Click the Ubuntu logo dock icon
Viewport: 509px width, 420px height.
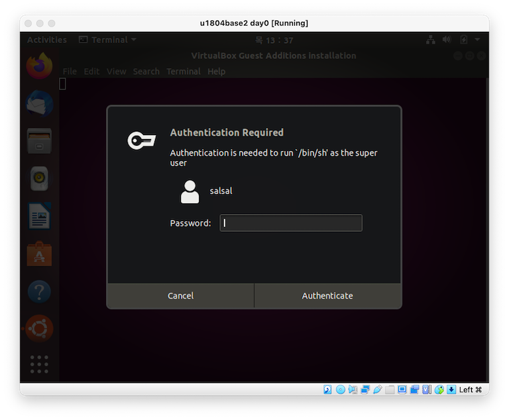click(x=39, y=329)
